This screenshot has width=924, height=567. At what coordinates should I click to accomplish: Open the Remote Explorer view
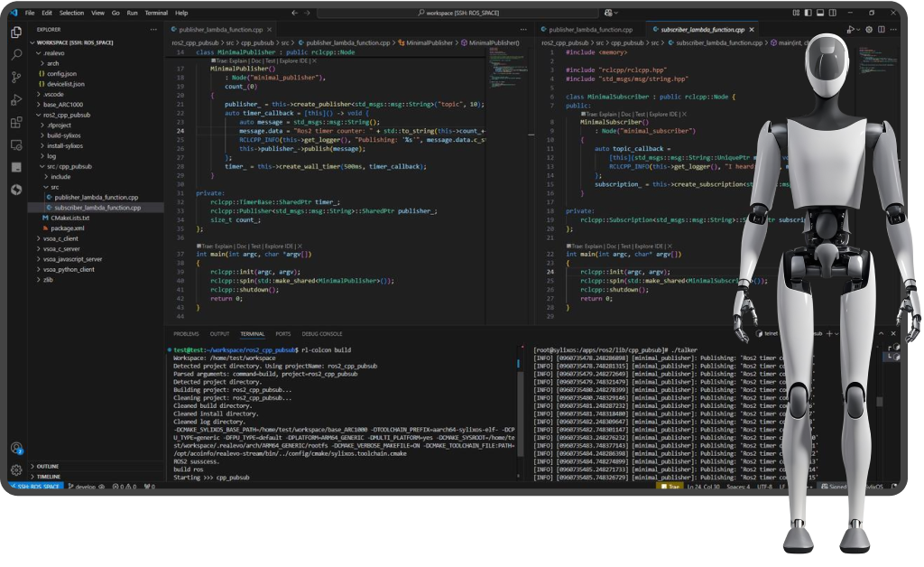click(x=16, y=145)
